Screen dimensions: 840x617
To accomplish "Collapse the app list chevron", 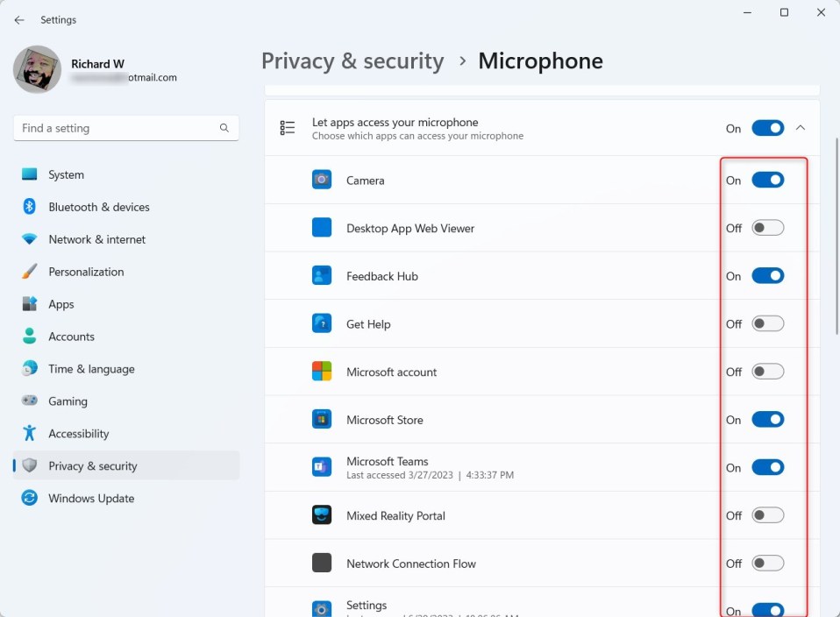I will pos(801,127).
